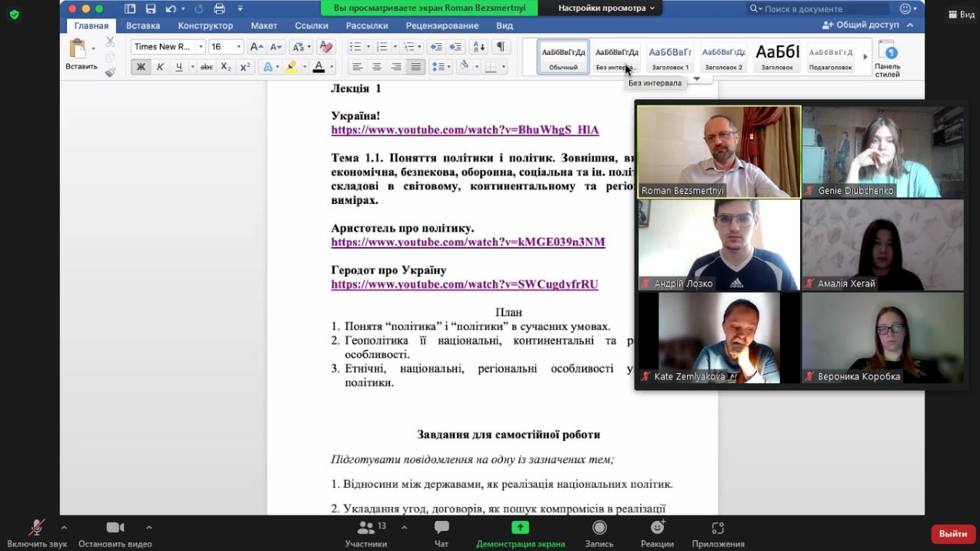980x551 pixels.
Task: Start Zoom recording with Запись
Action: click(599, 534)
